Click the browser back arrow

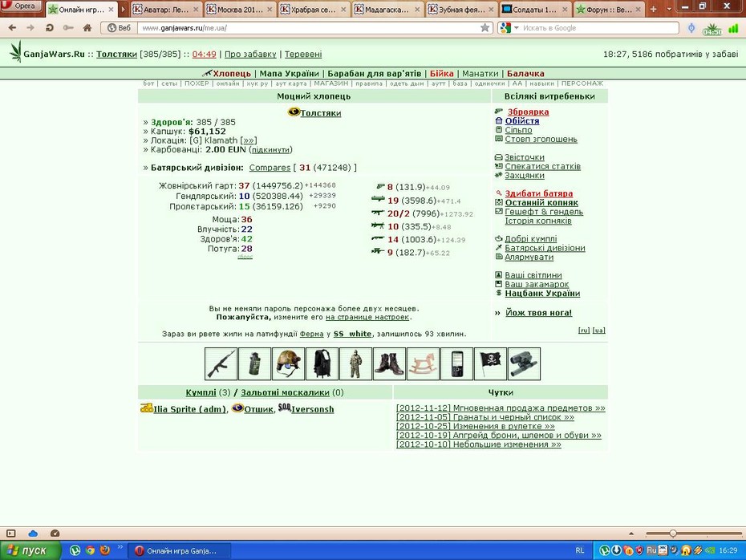pyautogui.click(x=12, y=28)
